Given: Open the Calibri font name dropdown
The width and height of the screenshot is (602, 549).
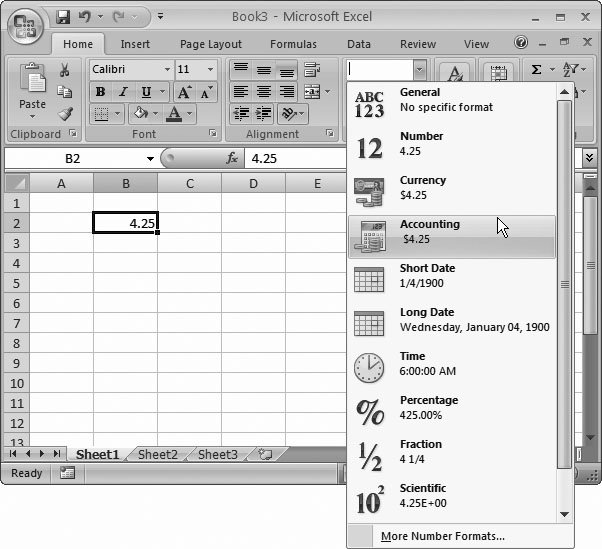Looking at the screenshot, I should [x=165, y=70].
